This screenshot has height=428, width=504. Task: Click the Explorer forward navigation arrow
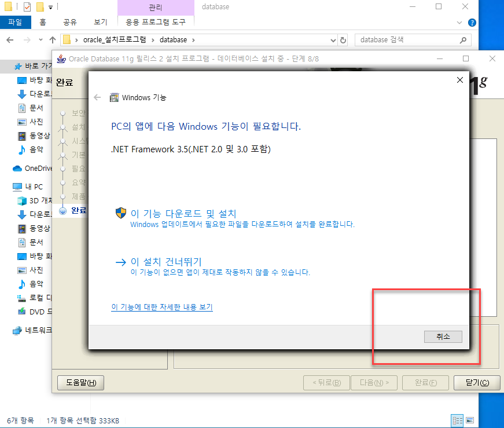coord(27,40)
